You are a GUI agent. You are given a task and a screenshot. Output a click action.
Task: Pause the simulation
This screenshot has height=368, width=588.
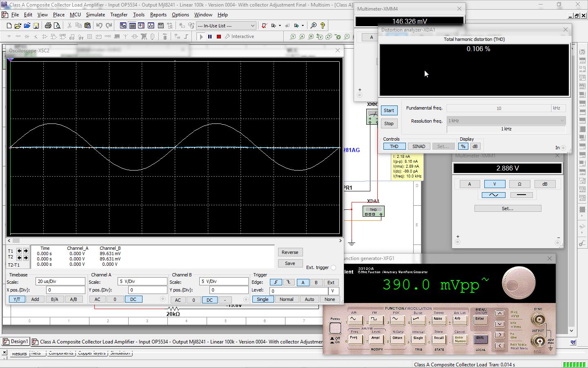pos(210,36)
